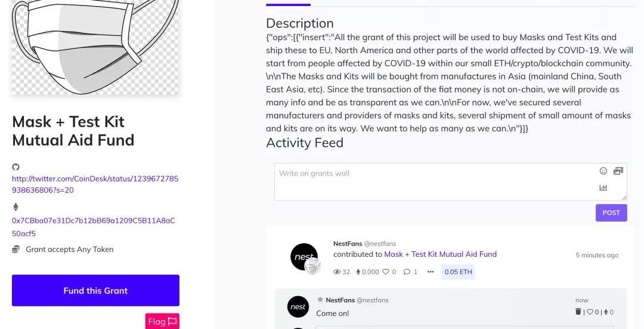Open the CoinDesk Twitter status link

coord(95,184)
